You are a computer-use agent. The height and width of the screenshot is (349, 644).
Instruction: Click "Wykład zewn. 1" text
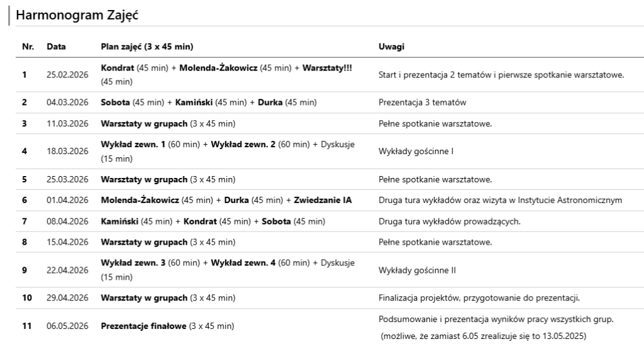coord(131,144)
